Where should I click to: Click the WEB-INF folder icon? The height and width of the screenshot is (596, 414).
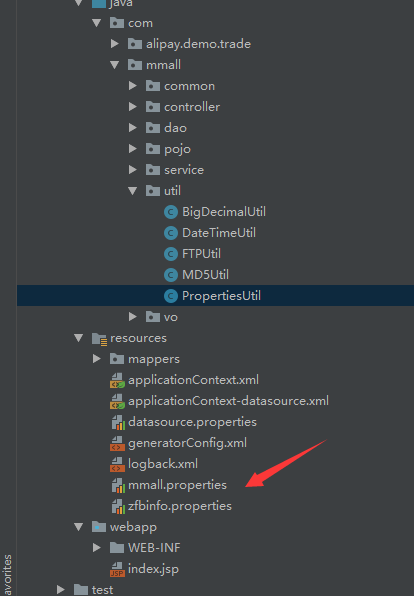[117, 548]
